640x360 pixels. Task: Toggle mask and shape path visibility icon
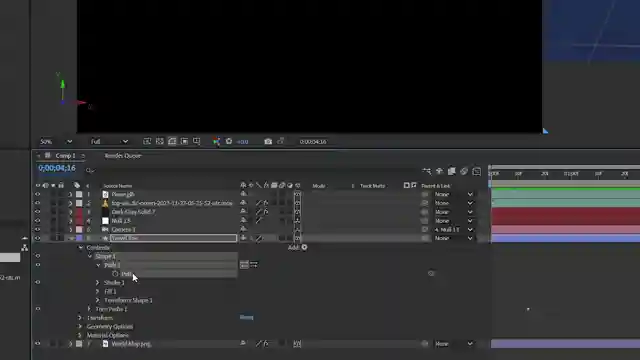click(x=172, y=141)
